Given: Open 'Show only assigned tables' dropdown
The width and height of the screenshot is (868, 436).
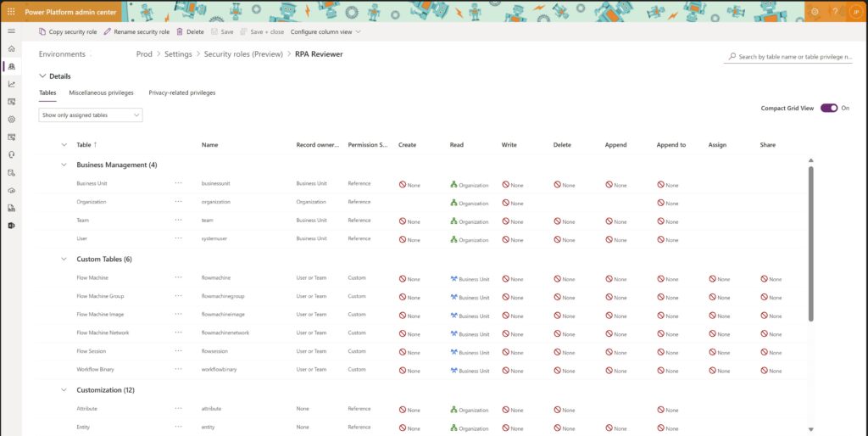Looking at the screenshot, I should [91, 115].
